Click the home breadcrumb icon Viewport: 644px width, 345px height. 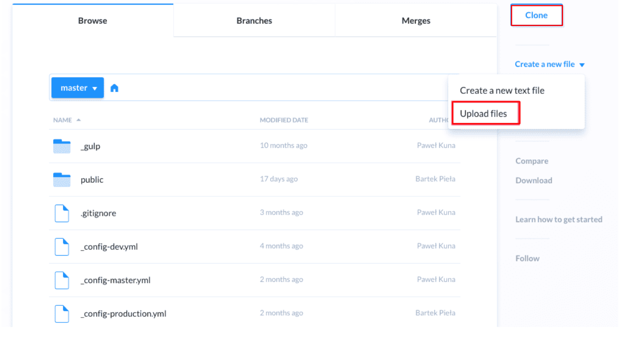tap(114, 88)
